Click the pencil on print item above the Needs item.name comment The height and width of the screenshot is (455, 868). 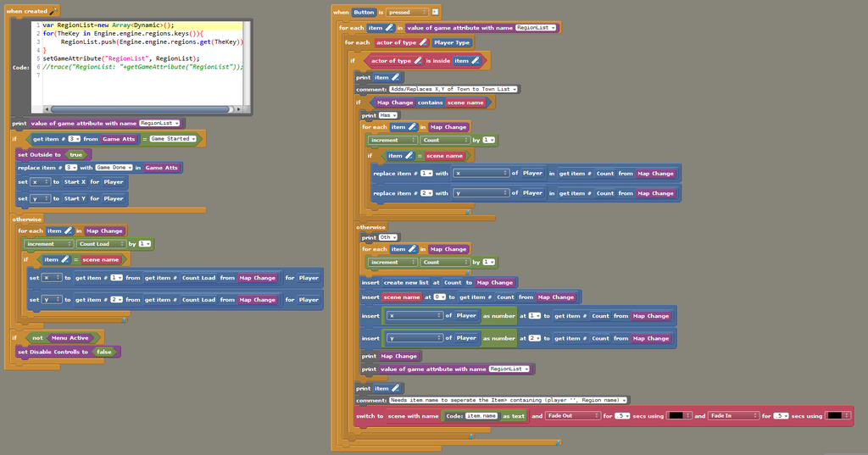tap(395, 388)
